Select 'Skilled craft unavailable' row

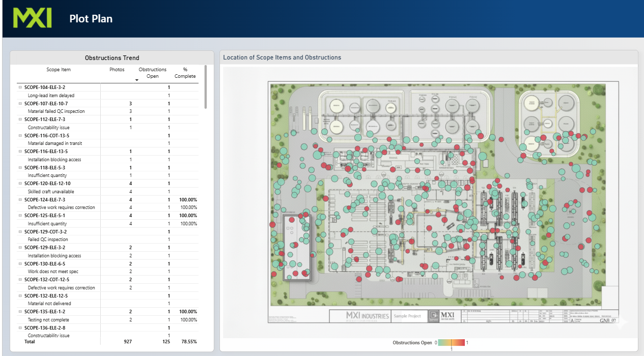(107, 192)
